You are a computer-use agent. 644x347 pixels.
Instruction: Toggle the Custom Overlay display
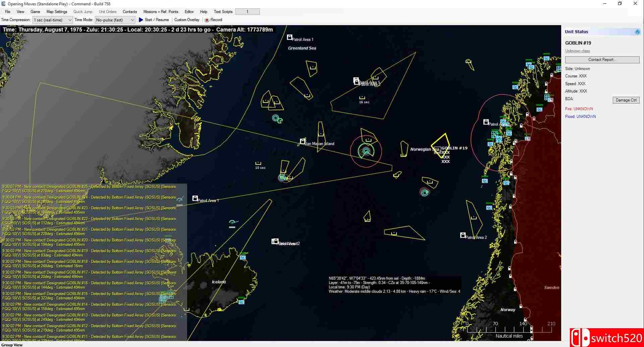186,20
